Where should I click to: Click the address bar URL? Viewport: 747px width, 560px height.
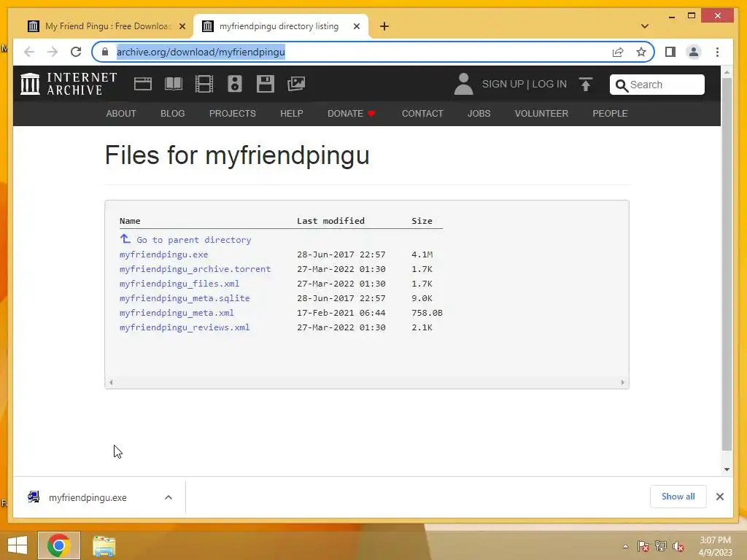[201, 52]
